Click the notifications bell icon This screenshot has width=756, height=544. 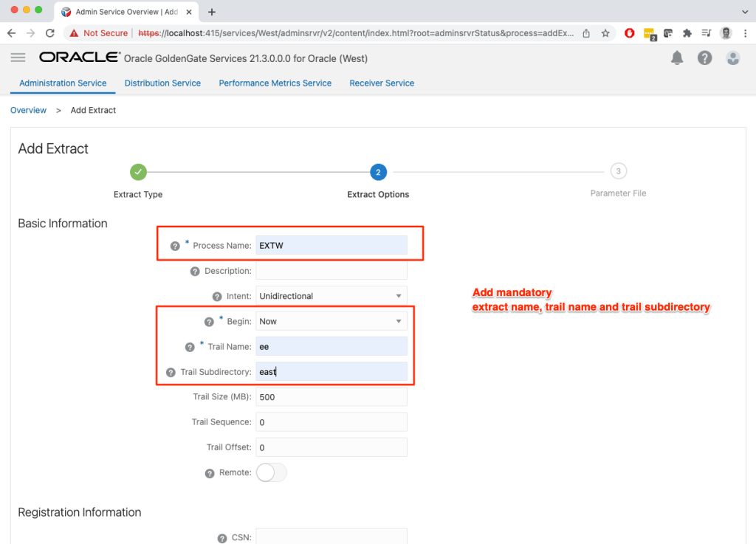click(677, 58)
